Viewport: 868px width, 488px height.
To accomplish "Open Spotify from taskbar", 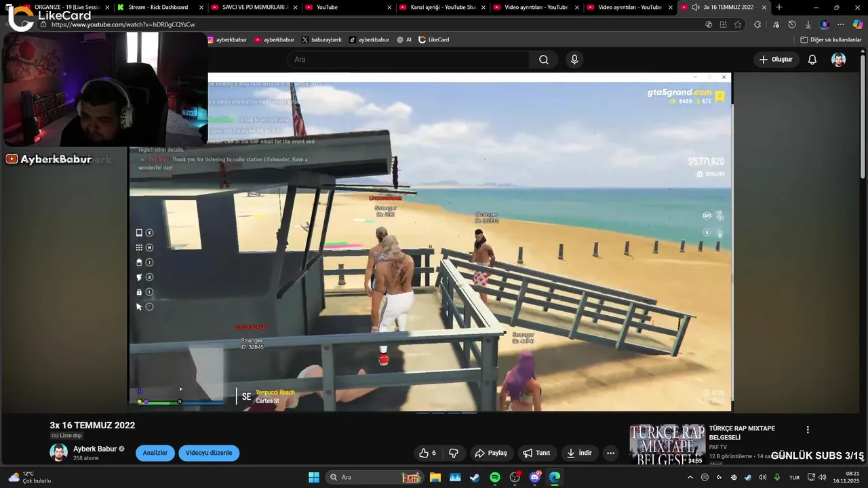I will (495, 477).
